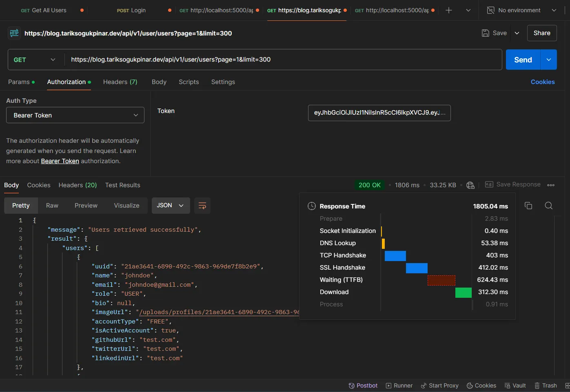Click the 1806 ms response time value

point(407,185)
